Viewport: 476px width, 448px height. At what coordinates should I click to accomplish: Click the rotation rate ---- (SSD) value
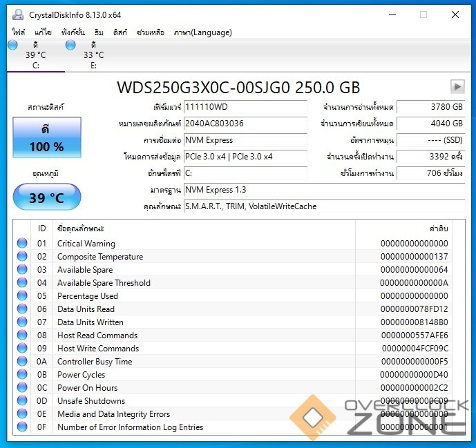tap(431, 140)
